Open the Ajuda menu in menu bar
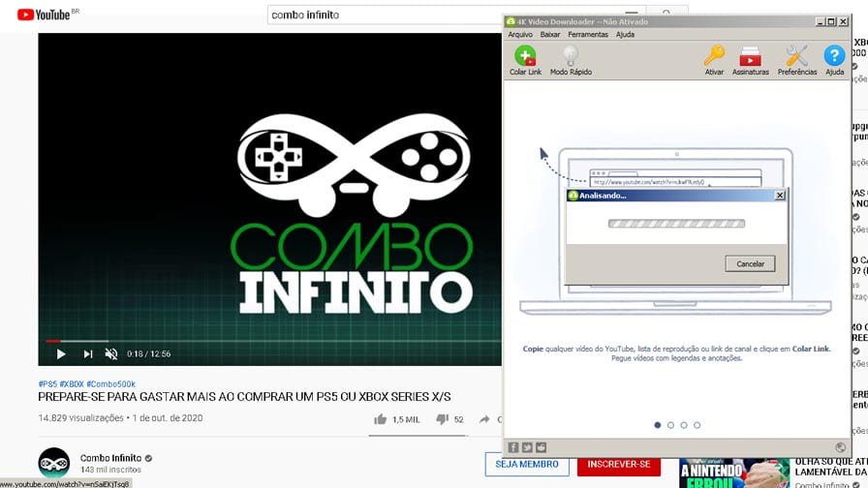This screenshot has height=488, width=868. (x=625, y=34)
